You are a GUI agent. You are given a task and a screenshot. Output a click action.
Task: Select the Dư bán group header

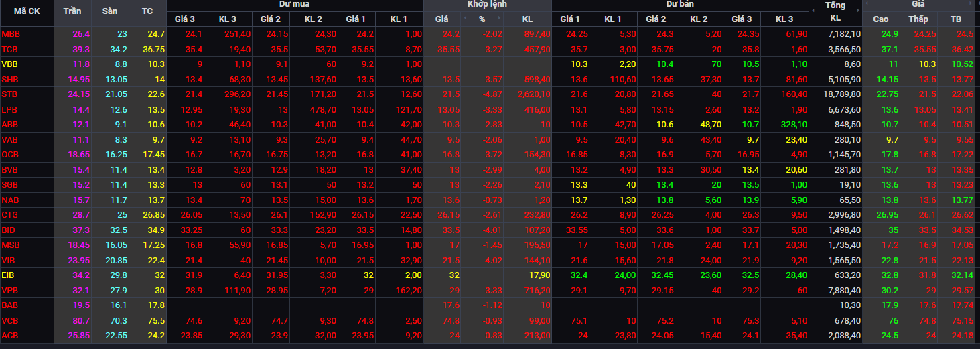coord(679,4)
